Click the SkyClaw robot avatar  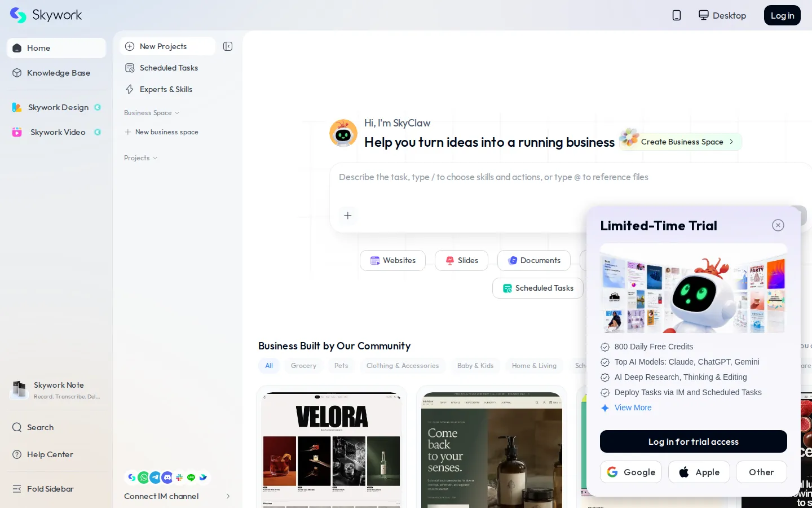pyautogui.click(x=343, y=133)
